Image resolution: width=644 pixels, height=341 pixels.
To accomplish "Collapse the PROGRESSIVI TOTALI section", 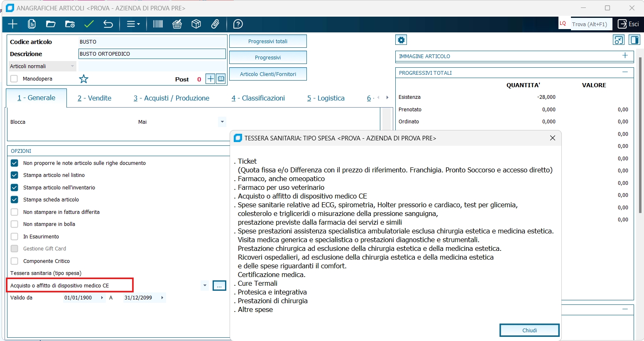I will [x=625, y=72].
